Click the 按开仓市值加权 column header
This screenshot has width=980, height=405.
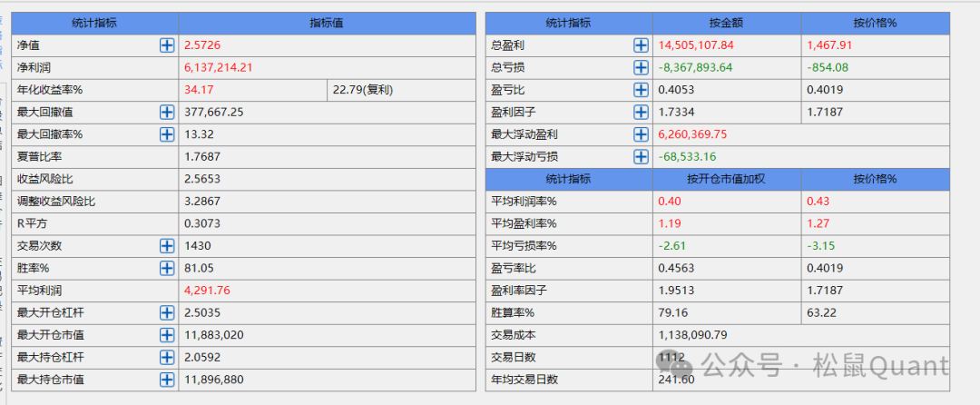pos(727,179)
